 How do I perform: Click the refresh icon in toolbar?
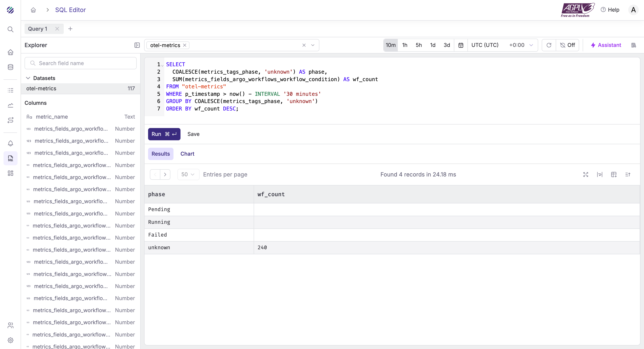coord(549,45)
